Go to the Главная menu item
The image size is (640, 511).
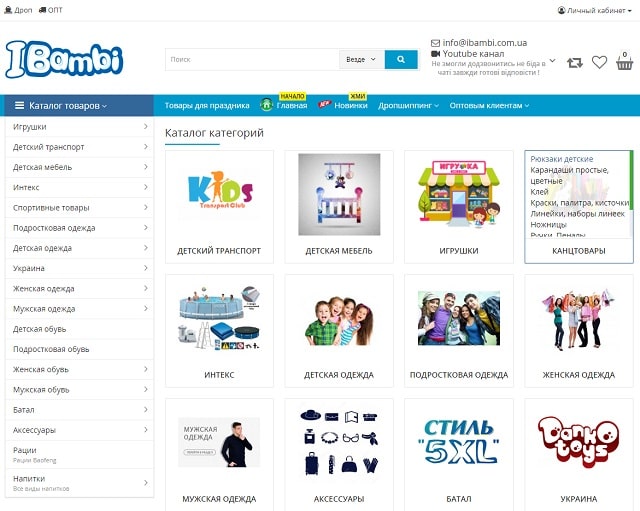[291, 105]
